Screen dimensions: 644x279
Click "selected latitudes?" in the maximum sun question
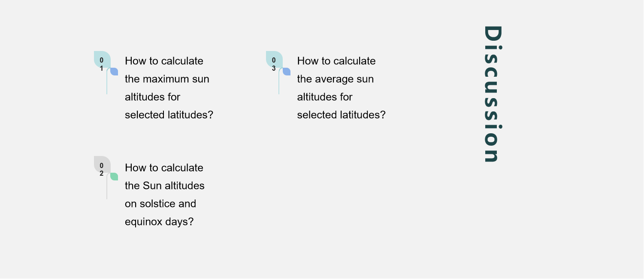coord(169,115)
